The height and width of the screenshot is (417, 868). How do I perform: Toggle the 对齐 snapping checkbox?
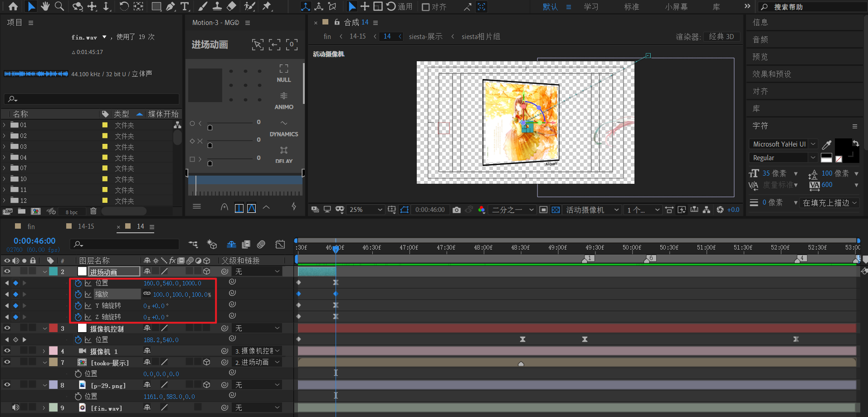(x=426, y=7)
